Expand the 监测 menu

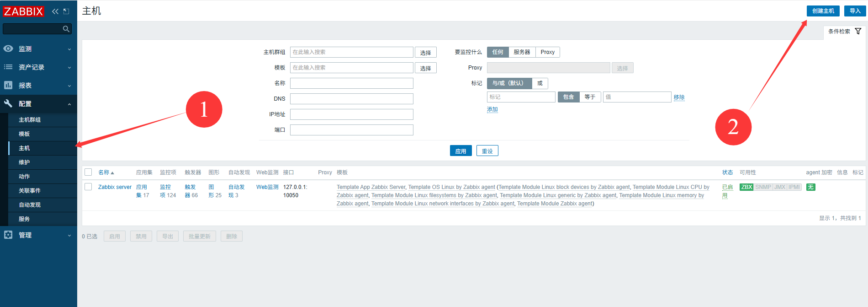coord(69,49)
